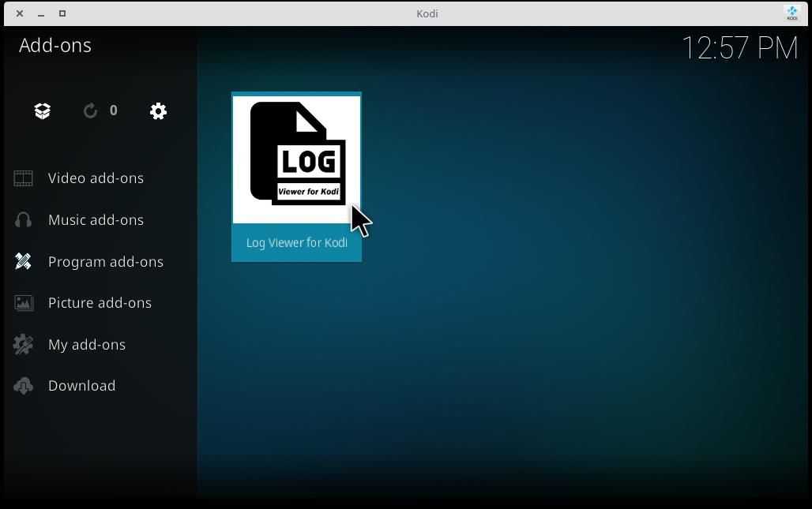
Task: Click the update counter showing zero
Action: [113, 110]
